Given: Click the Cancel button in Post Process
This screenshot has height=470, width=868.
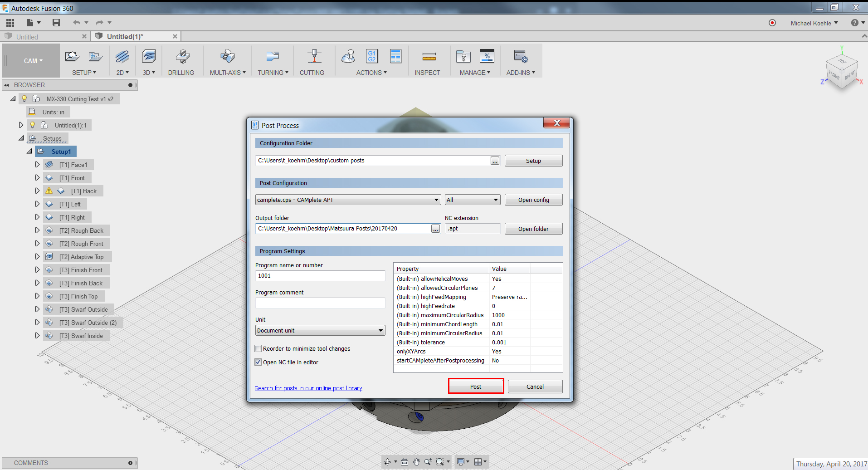Looking at the screenshot, I should [535, 387].
